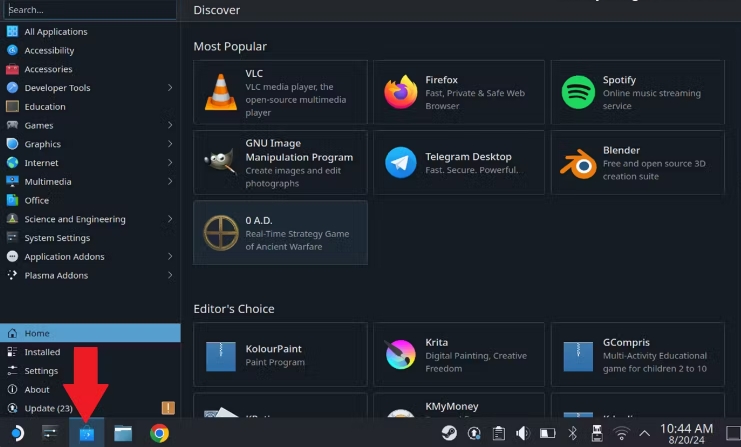This screenshot has height=447, width=741.
Task: Click the Discover store taskbar icon
Action: point(86,433)
